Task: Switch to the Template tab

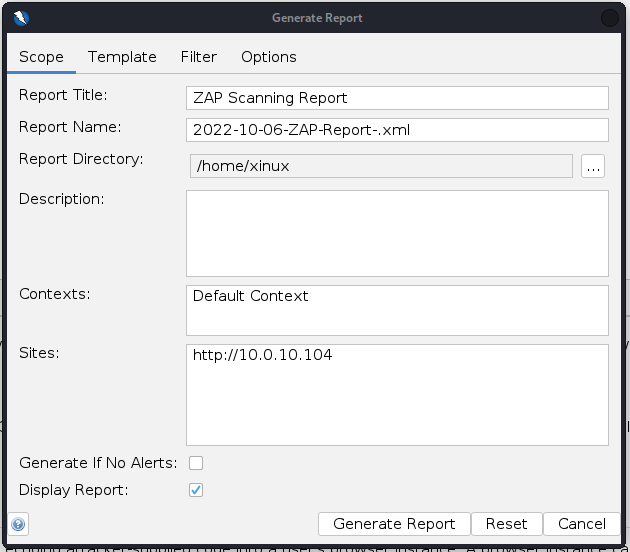Action: [122, 57]
